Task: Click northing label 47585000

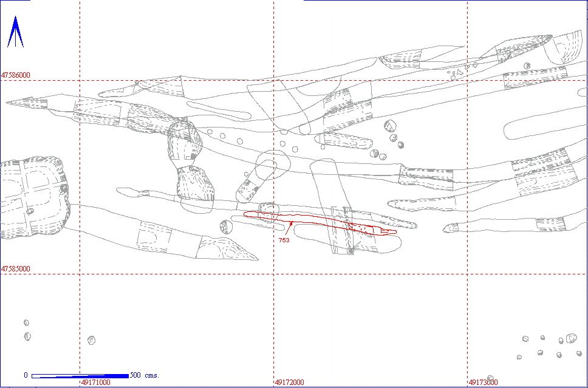Action: click(16, 269)
